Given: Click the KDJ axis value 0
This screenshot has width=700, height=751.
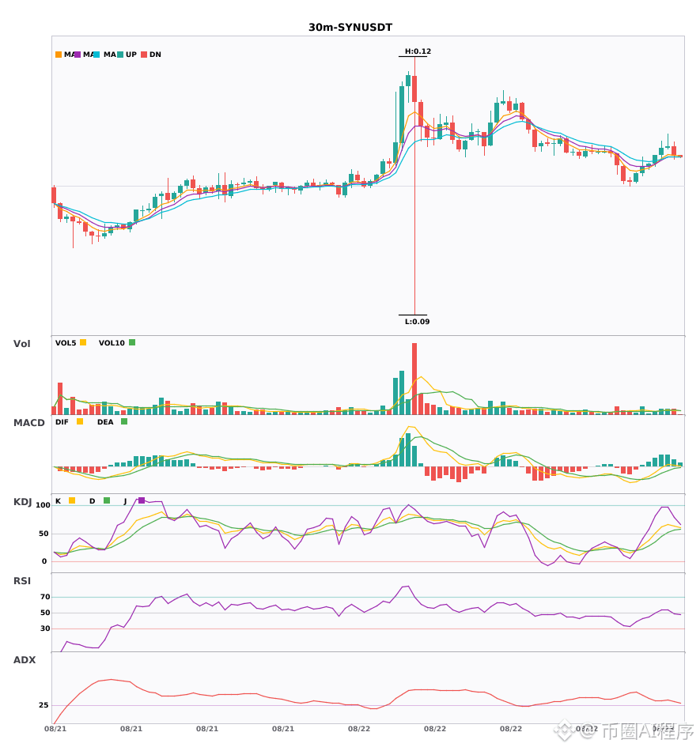Looking at the screenshot, I should click(44, 561).
